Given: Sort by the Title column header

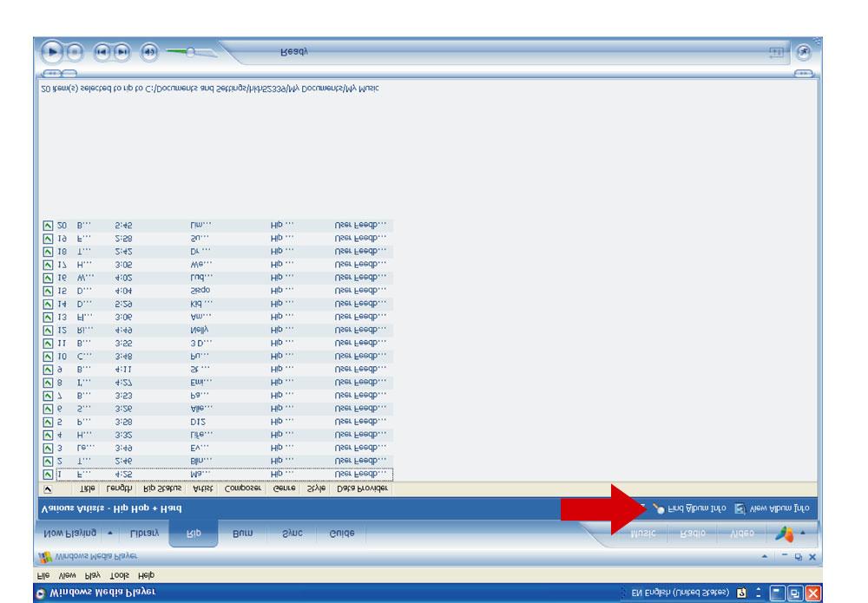Looking at the screenshot, I should click(x=88, y=489).
